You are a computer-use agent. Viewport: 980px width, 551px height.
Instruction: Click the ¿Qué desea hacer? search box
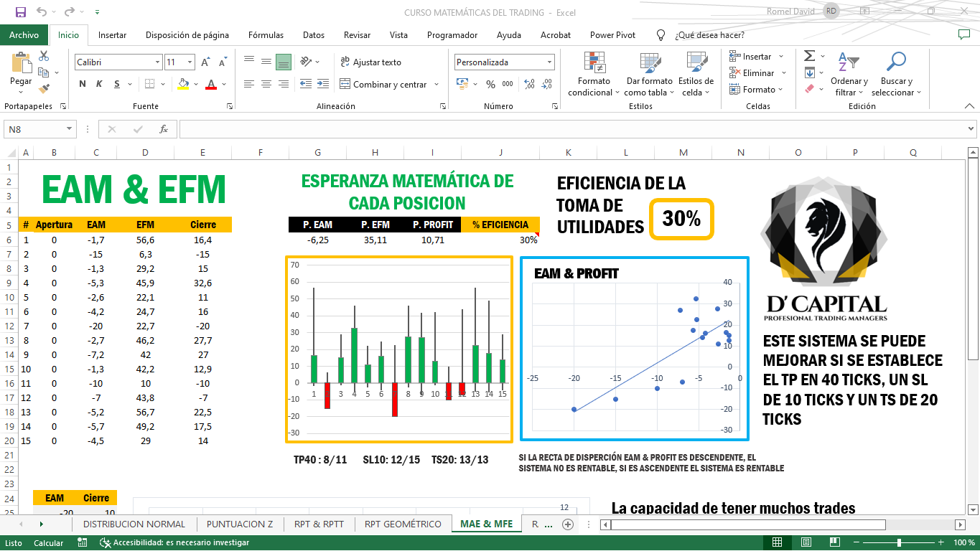[709, 34]
